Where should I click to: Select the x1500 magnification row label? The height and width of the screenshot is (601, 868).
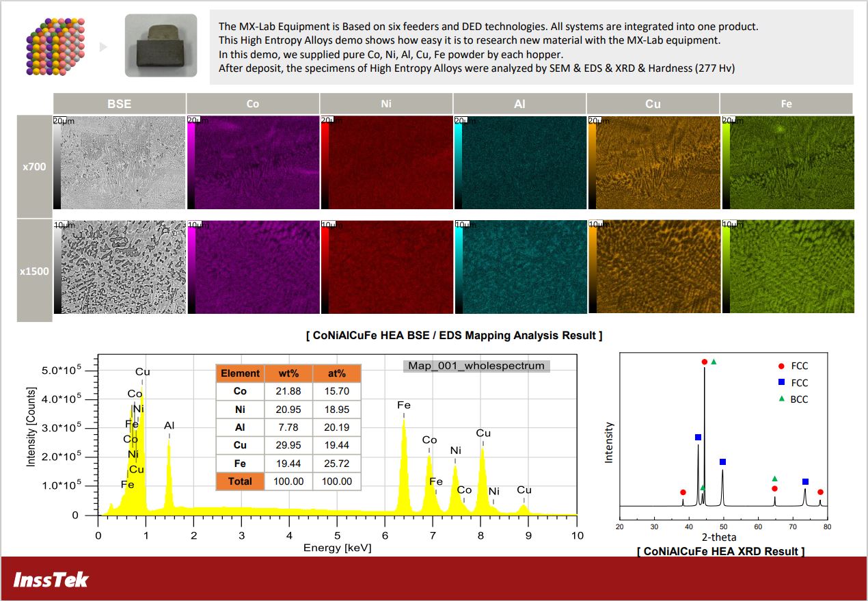click(x=35, y=271)
